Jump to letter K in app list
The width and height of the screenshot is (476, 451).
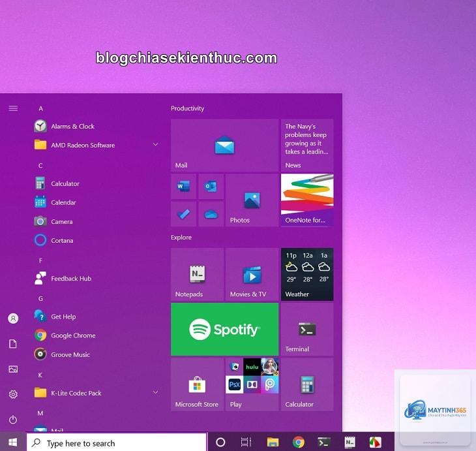40,375
